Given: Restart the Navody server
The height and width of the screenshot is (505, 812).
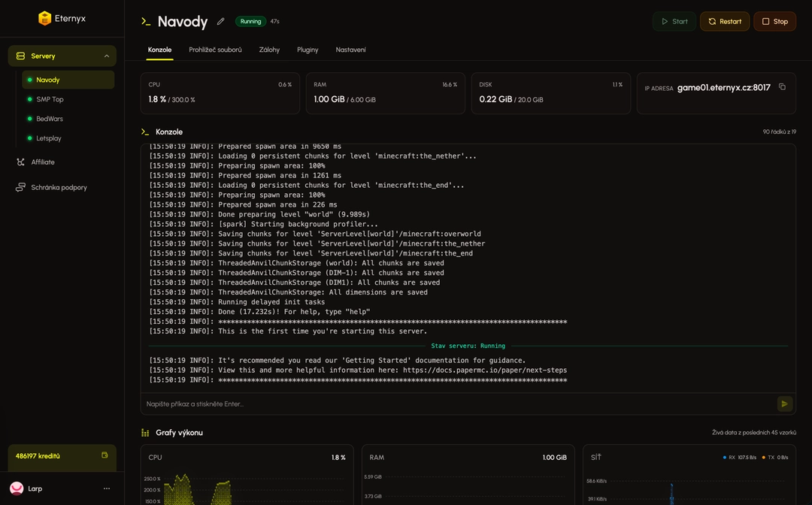Looking at the screenshot, I should tap(725, 21).
